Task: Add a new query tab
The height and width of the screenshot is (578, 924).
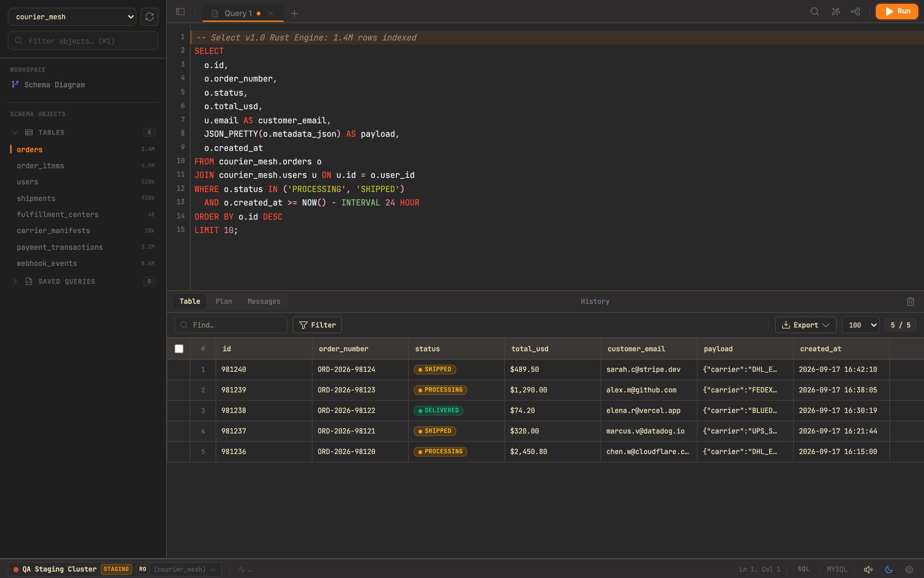Action: pos(295,14)
